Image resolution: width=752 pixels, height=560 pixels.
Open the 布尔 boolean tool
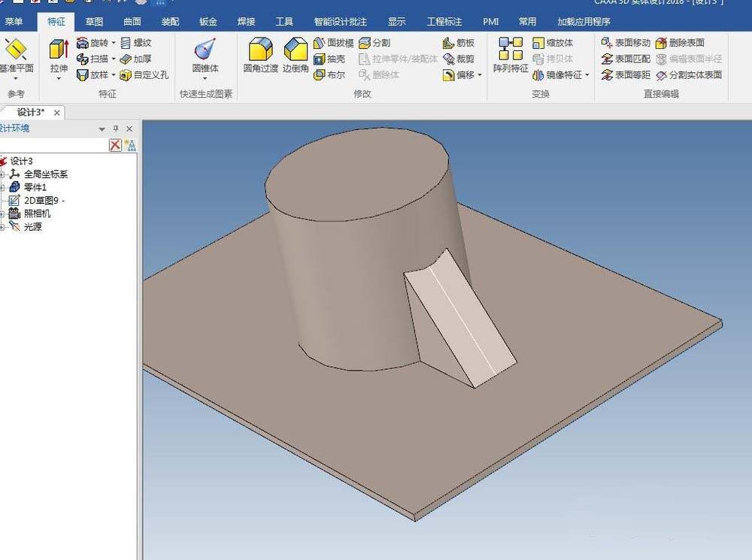329,75
